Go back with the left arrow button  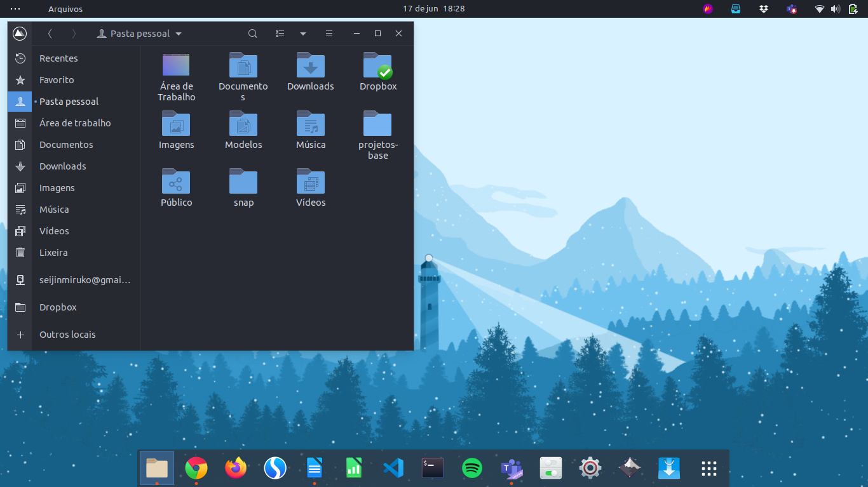[50, 34]
